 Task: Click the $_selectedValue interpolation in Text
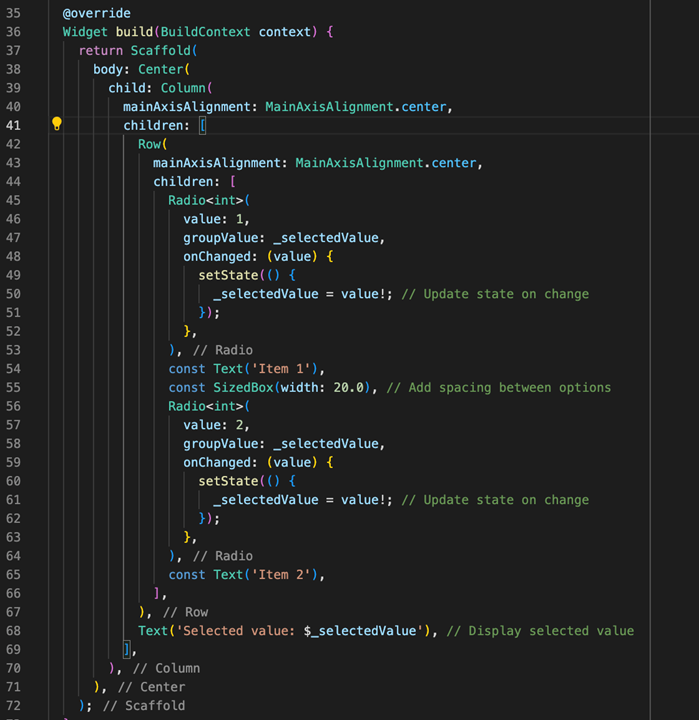[x=360, y=631]
